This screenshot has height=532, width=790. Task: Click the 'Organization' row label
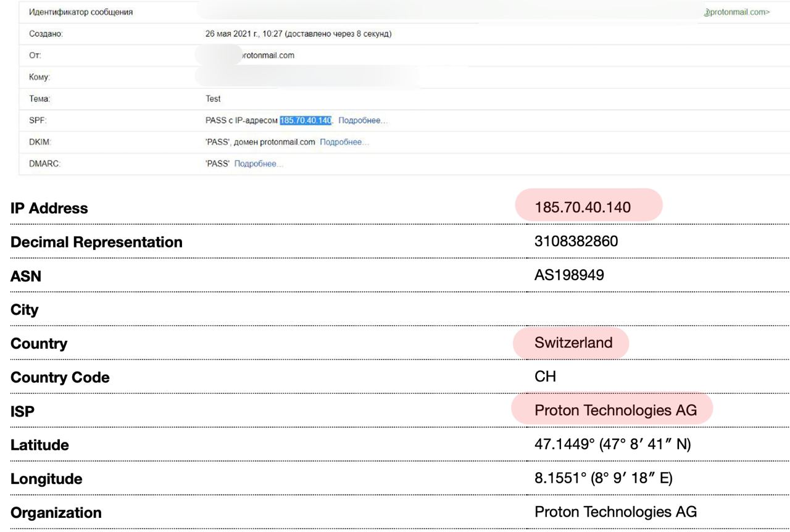(x=56, y=513)
